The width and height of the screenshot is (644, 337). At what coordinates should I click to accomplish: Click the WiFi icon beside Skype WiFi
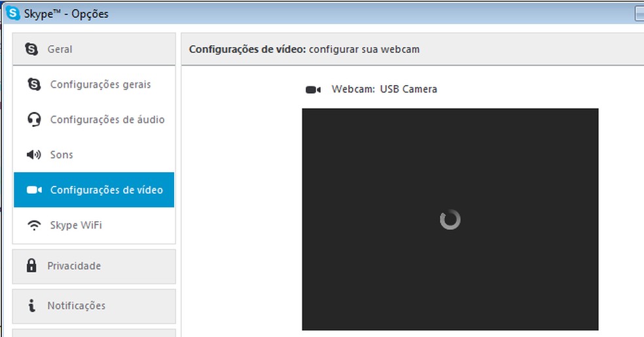(34, 225)
